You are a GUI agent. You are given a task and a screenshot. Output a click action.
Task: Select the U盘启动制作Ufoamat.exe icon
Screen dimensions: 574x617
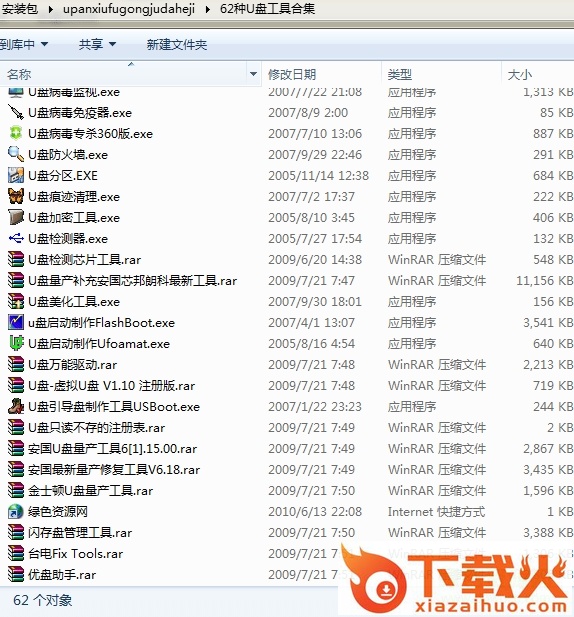[16, 344]
